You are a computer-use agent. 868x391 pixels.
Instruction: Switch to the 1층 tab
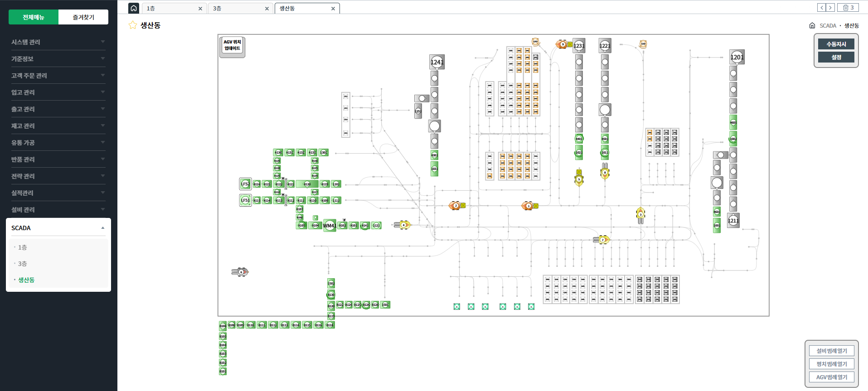pos(174,9)
